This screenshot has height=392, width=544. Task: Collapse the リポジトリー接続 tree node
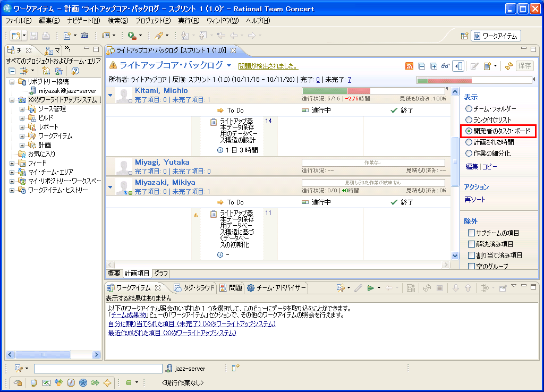click(x=12, y=82)
